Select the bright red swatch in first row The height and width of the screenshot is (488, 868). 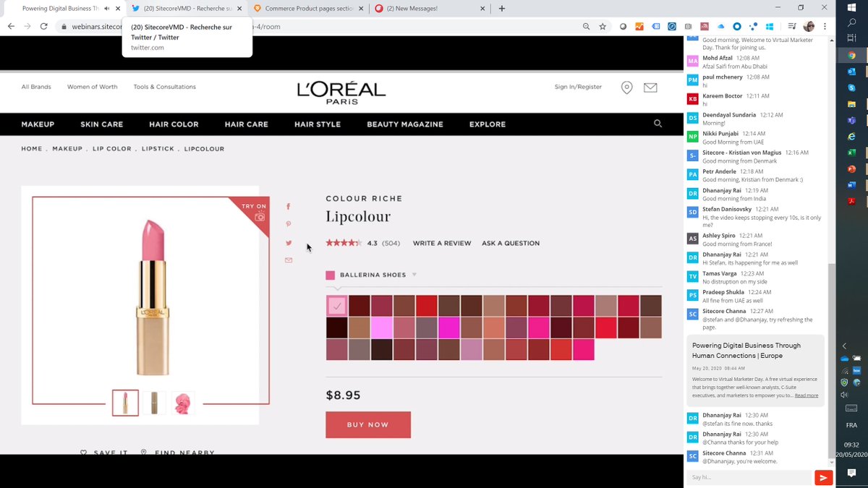pyautogui.click(x=427, y=306)
